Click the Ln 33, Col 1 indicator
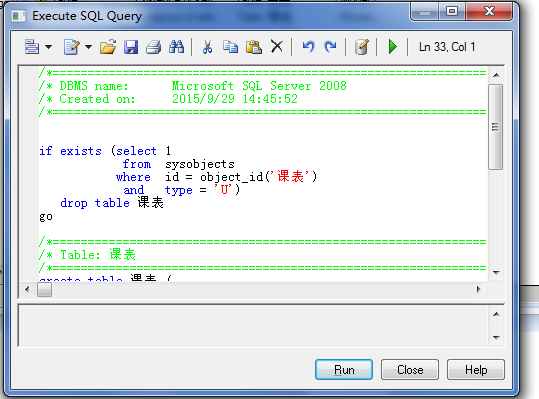The width and height of the screenshot is (539, 399). tap(447, 47)
